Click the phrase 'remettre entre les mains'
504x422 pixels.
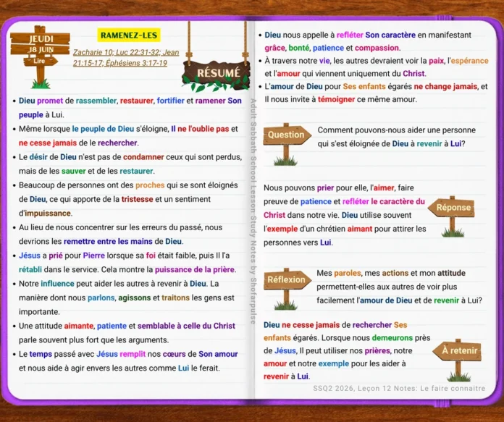tap(108, 241)
